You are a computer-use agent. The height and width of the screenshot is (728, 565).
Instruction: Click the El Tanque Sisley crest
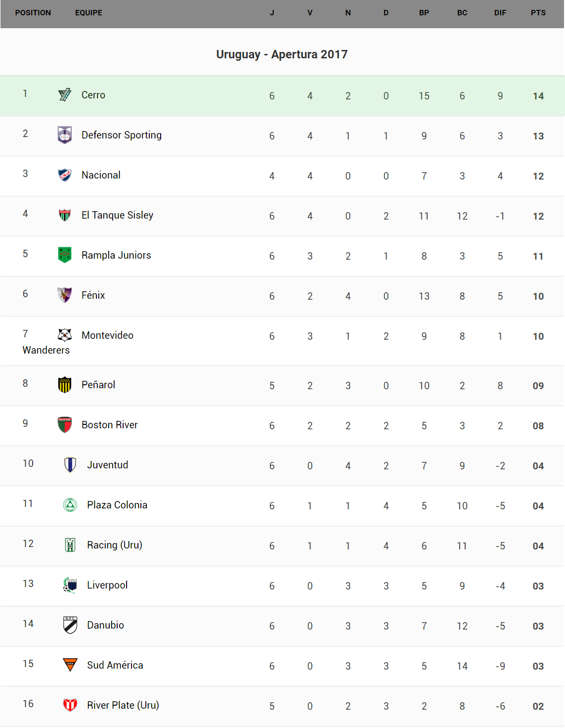point(65,215)
